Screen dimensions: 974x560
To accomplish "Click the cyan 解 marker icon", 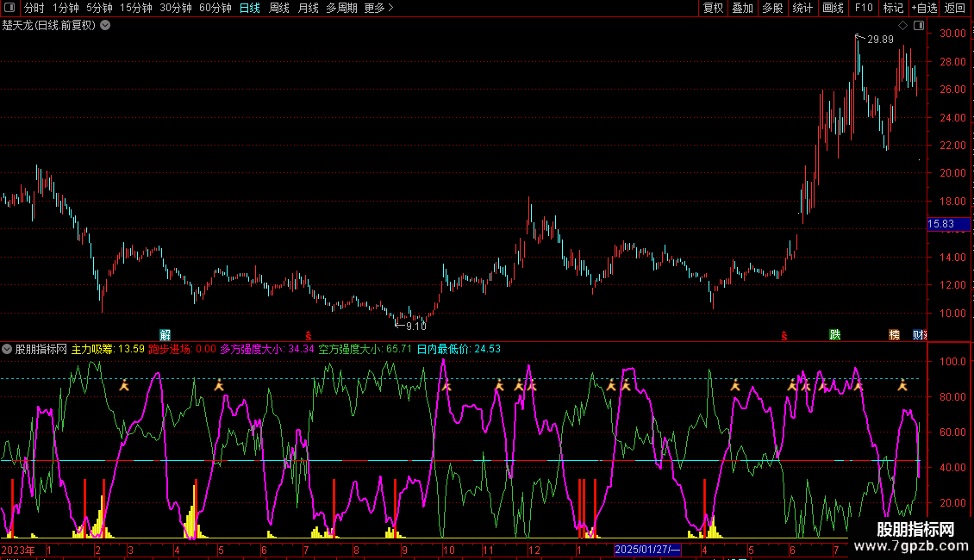I will point(165,334).
